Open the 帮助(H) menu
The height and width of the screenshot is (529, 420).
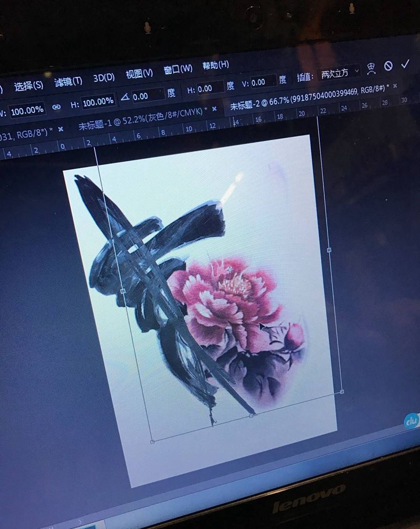[x=216, y=65]
